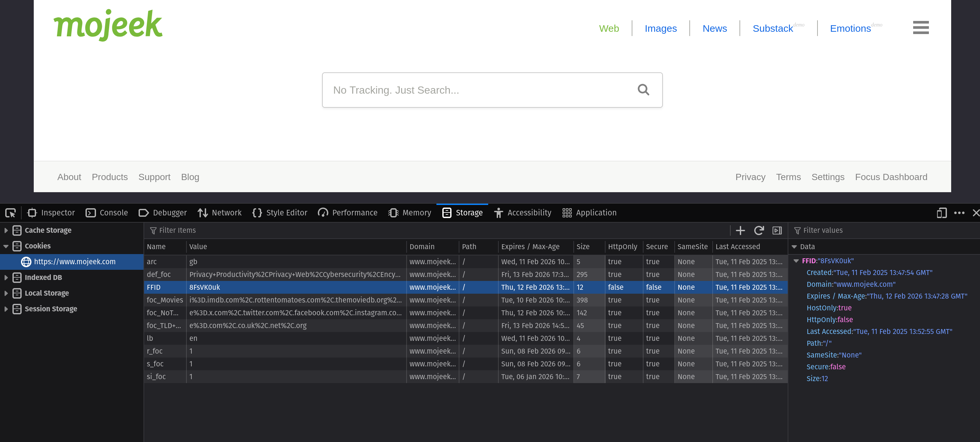Image resolution: width=980 pixels, height=442 pixels.
Task: Switch to the Memory tab
Action: (410, 213)
